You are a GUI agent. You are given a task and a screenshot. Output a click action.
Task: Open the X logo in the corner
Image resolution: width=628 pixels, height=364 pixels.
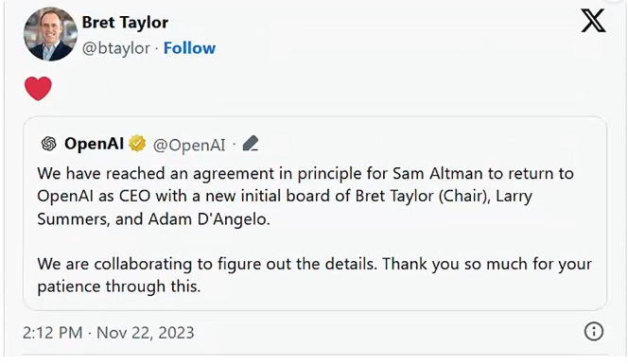pos(593,21)
